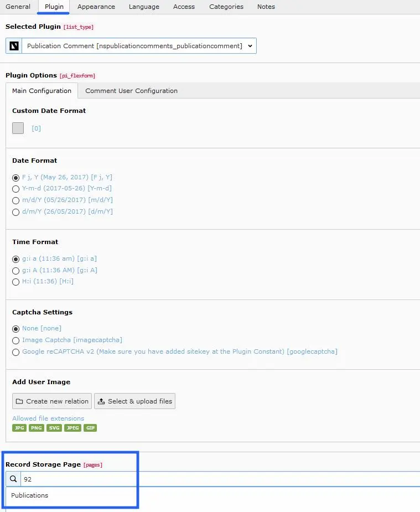Select the F j, Y date format
The width and height of the screenshot is (420, 512).
(x=15, y=178)
